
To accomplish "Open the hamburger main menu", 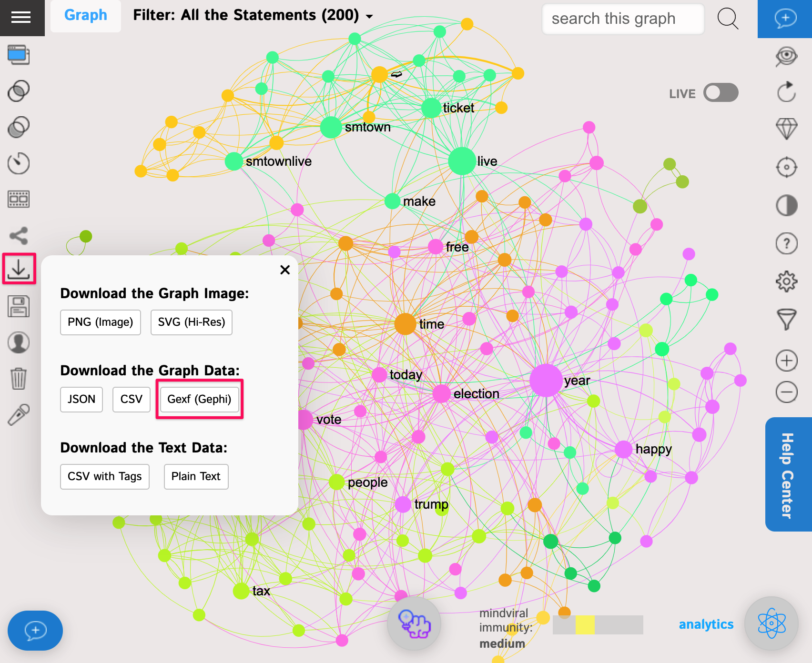I will tap(21, 18).
